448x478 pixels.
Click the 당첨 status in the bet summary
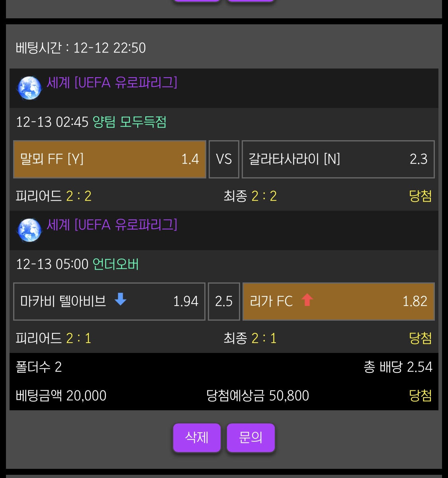[x=420, y=396]
